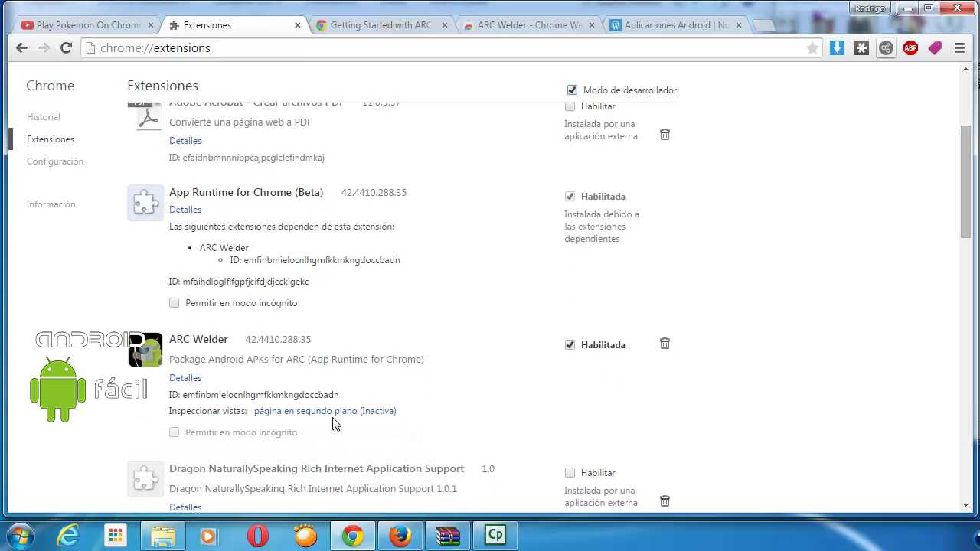Open a new tab
Screen dimensions: 980x551
coord(764,25)
